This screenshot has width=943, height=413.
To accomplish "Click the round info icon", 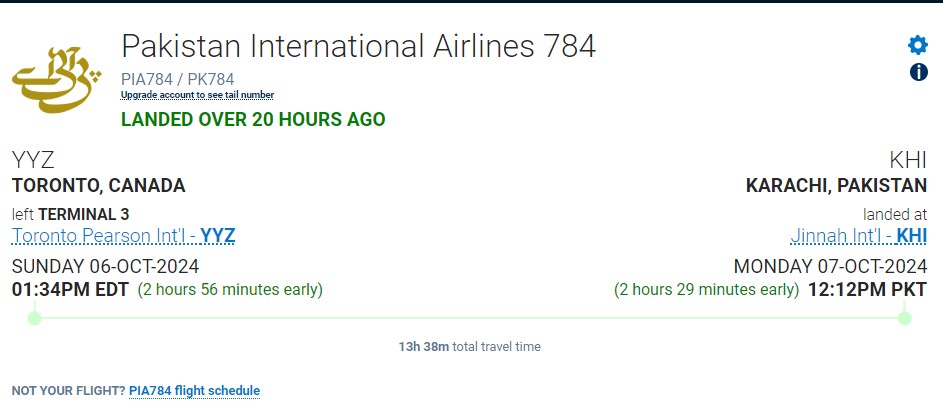I will click(x=918, y=72).
